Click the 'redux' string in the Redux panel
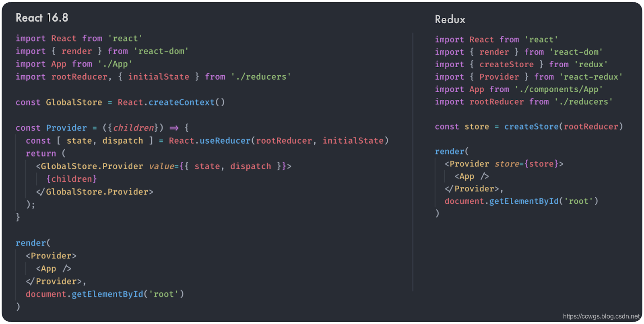 click(591, 64)
